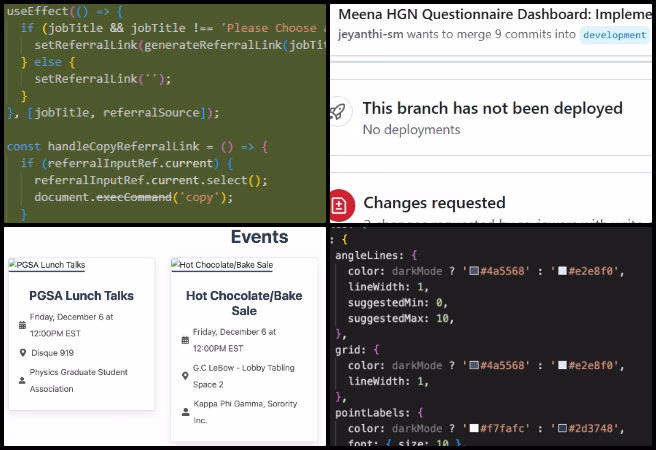Click person icon beside Kappa Phi Gamma
The image size is (656, 450).
(185, 412)
